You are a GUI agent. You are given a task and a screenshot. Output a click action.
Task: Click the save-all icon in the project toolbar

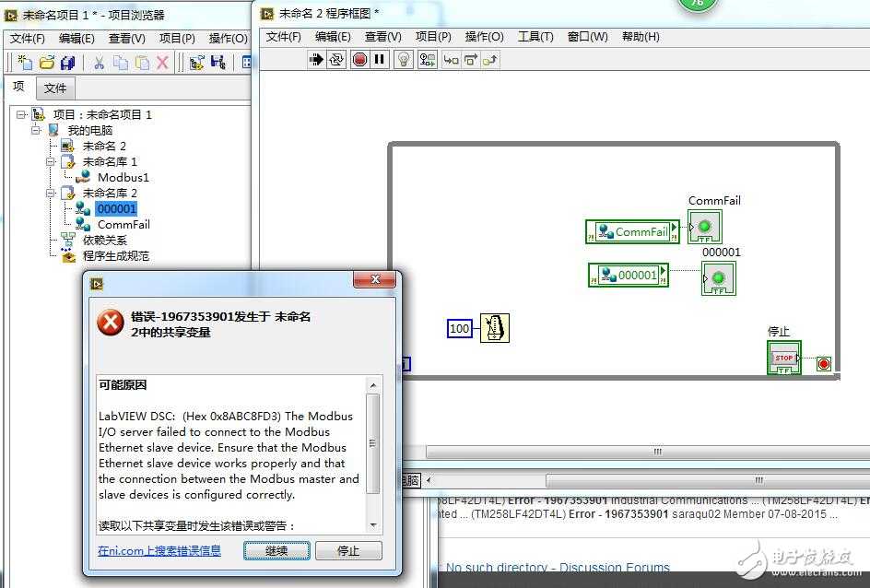pyautogui.click(x=218, y=63)
